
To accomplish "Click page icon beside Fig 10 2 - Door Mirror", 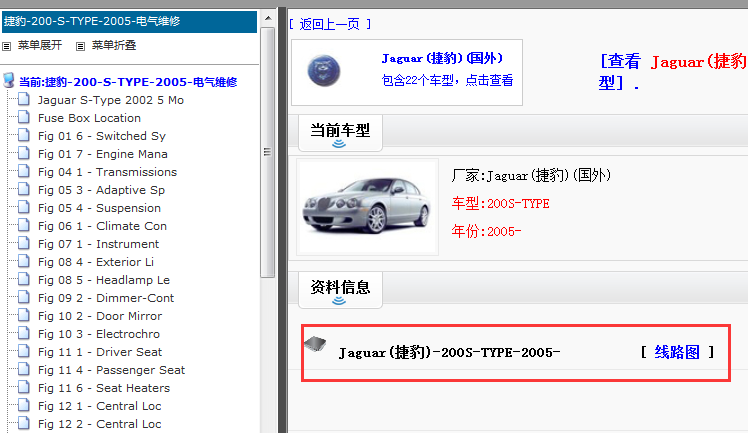I will pyautogui.click(x=23, y=315).
